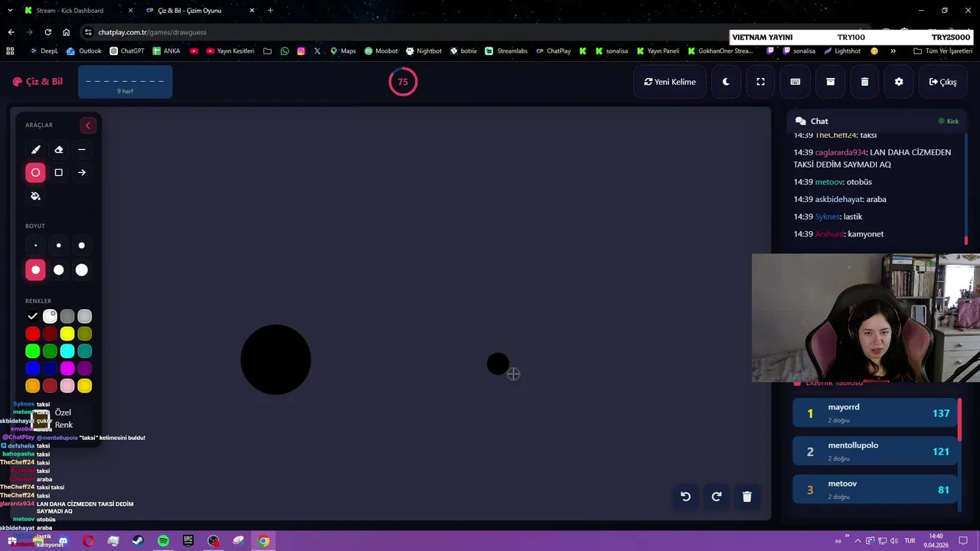Clear canvas with bottom trash button
Image resolution: width=980 pixels, height=551 pixels.
(x=747, y=497)
